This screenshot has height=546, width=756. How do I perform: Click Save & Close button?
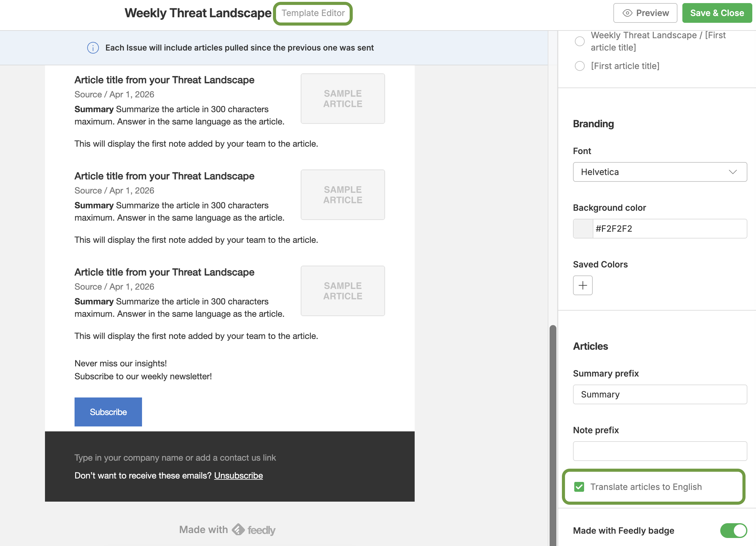tap(717, 13)
